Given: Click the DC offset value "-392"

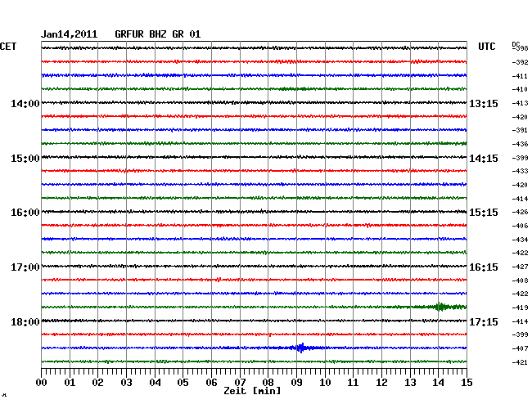Looking at the screenshot, I should coord(520,62).
